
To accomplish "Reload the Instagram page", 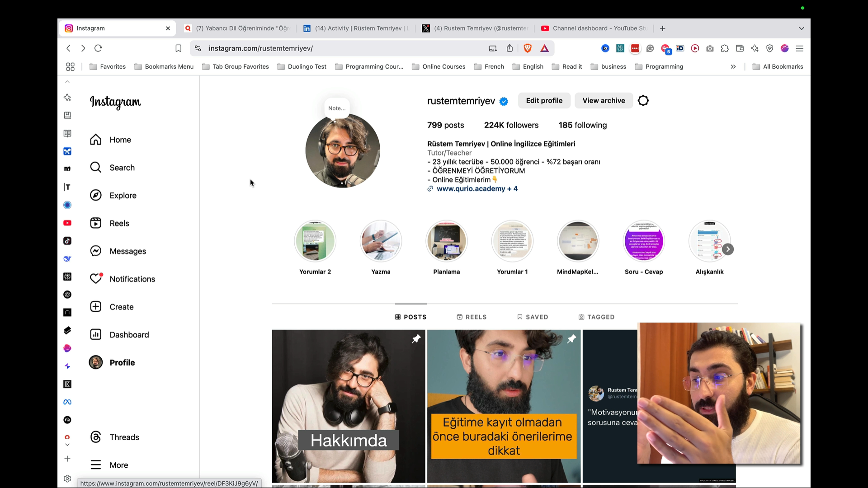I will (x=98, y=48).
